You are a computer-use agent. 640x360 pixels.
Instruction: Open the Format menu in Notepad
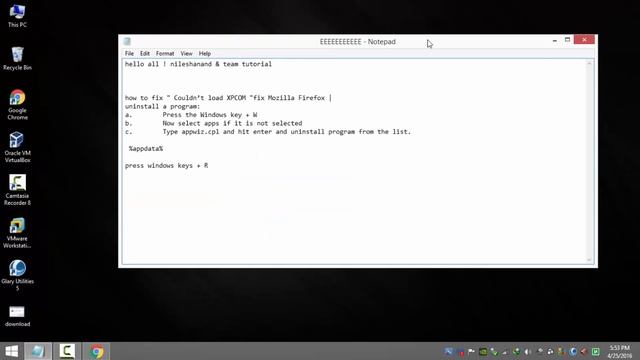(x=165, y=53)
